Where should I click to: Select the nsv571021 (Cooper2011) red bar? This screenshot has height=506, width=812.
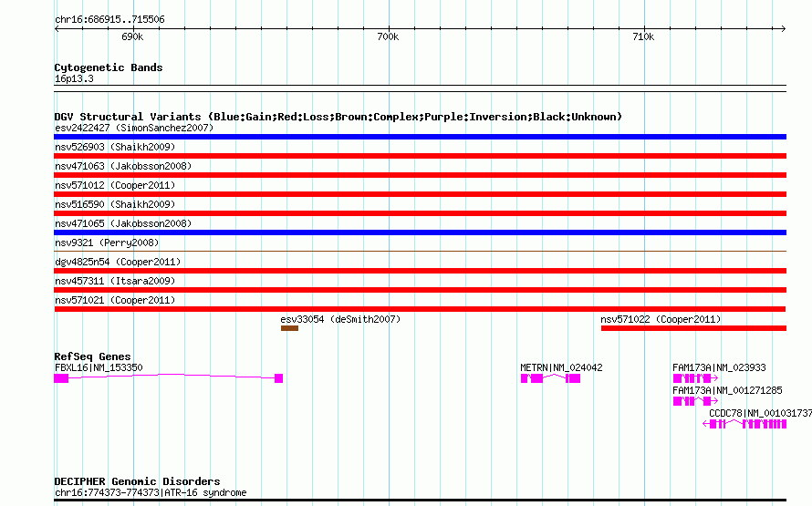click(420, 309)
